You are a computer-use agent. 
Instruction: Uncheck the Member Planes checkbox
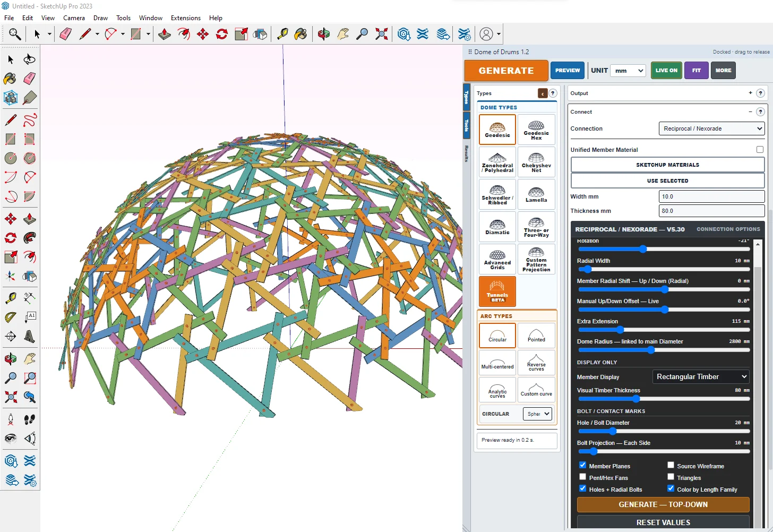click(x=582, y=465)
